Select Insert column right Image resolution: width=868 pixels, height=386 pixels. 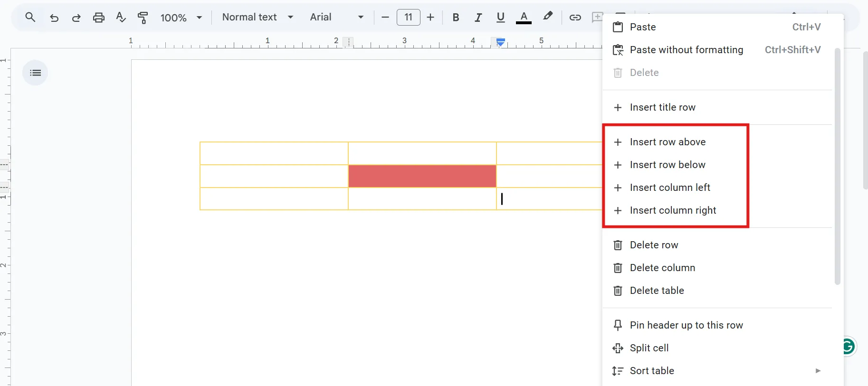click(x=717, y=210)
